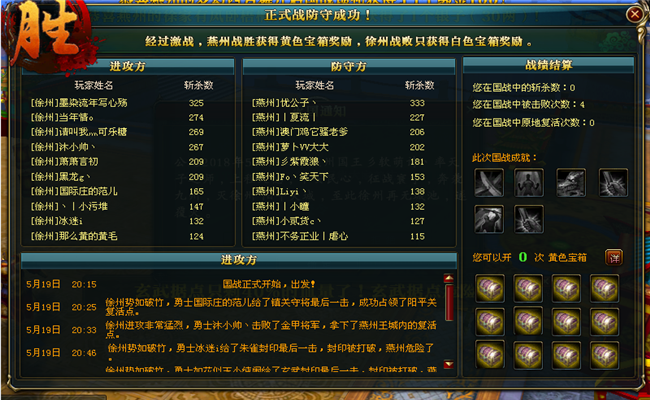Screen dimensions: 650x400
Task: Click glowing sword-strike achievement icon in second row
Action: [x=529, y=219]
